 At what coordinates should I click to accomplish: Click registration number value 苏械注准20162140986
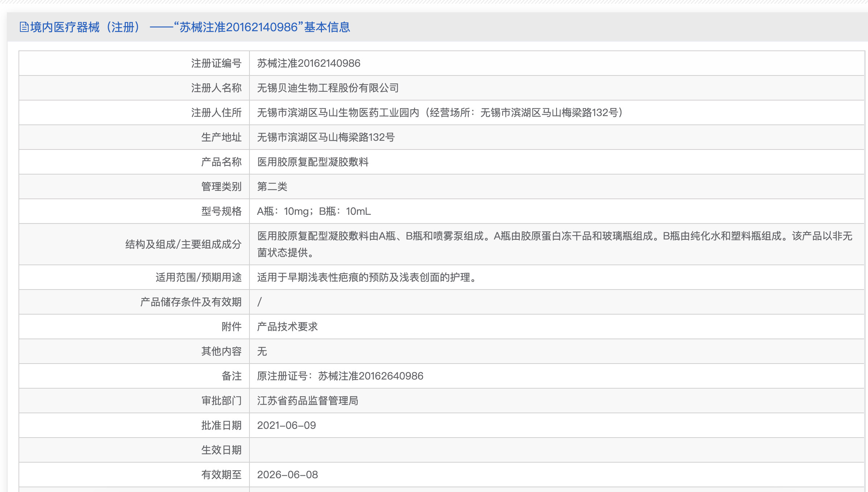coord(309,63)
